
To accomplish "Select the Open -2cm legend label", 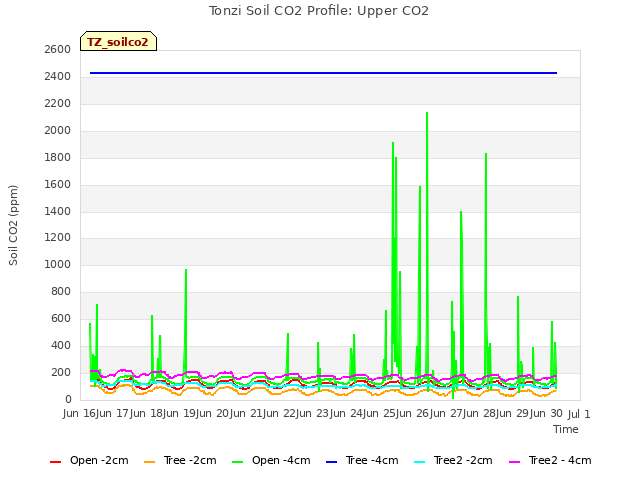I will (x=99, y=460).
